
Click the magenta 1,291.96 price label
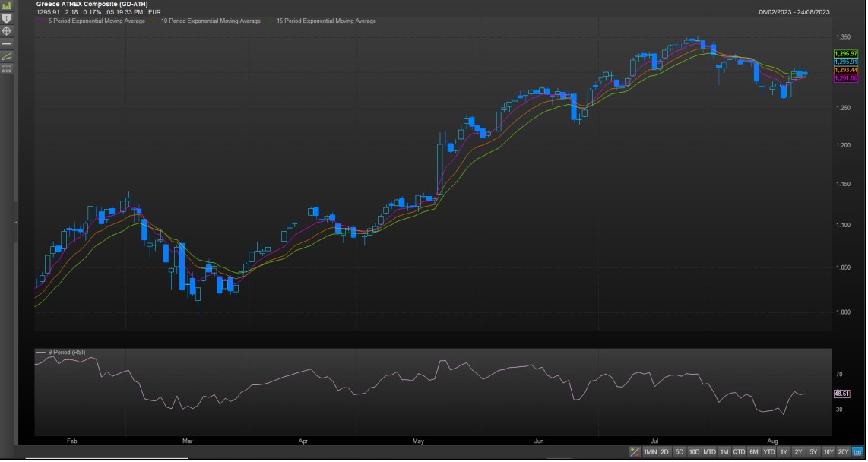click(x=845, y=78)
